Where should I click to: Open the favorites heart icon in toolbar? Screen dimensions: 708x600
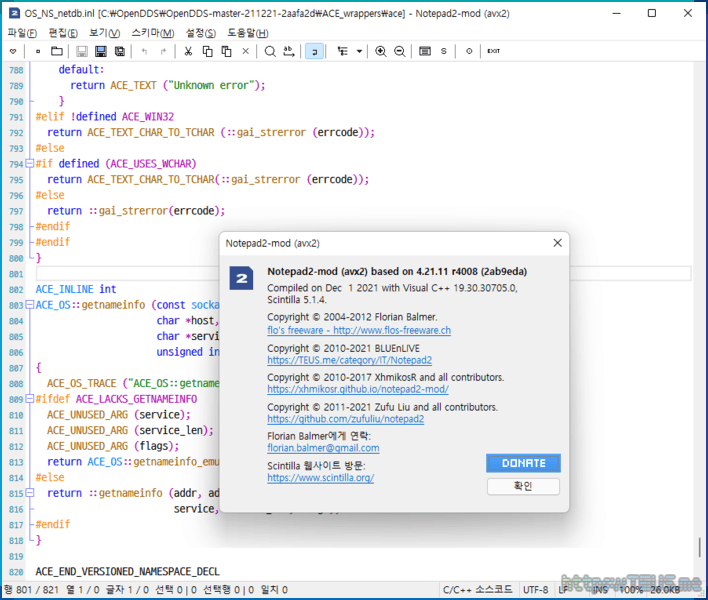(13, 51)
